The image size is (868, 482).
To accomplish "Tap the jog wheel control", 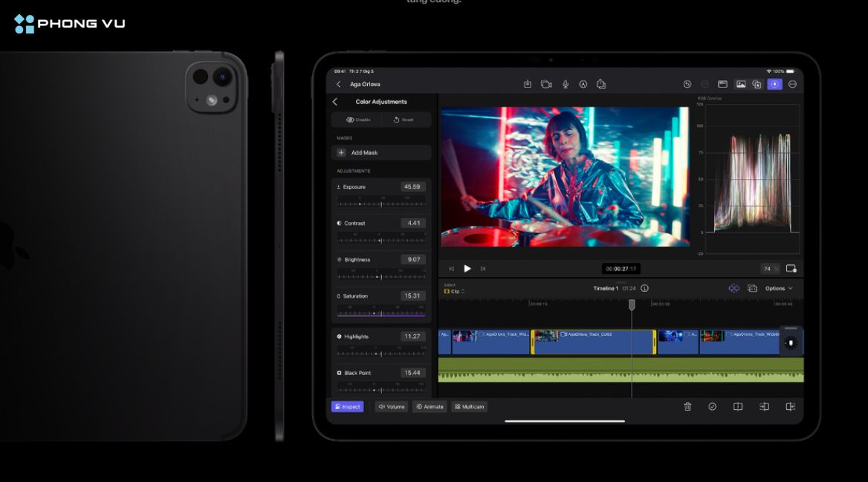I will coord(791,343).
